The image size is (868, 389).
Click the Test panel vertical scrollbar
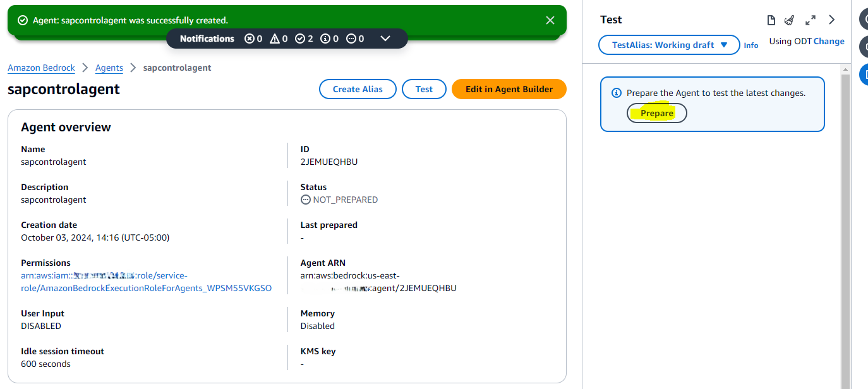(x=845, y=230)
